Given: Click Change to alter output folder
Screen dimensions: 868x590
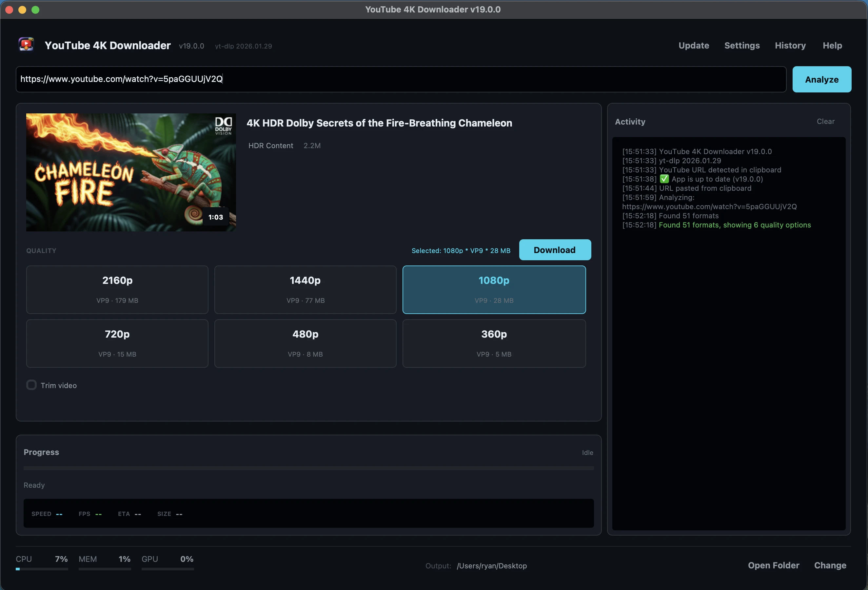Looking at the screenshot, I should (x=830, y=565).
